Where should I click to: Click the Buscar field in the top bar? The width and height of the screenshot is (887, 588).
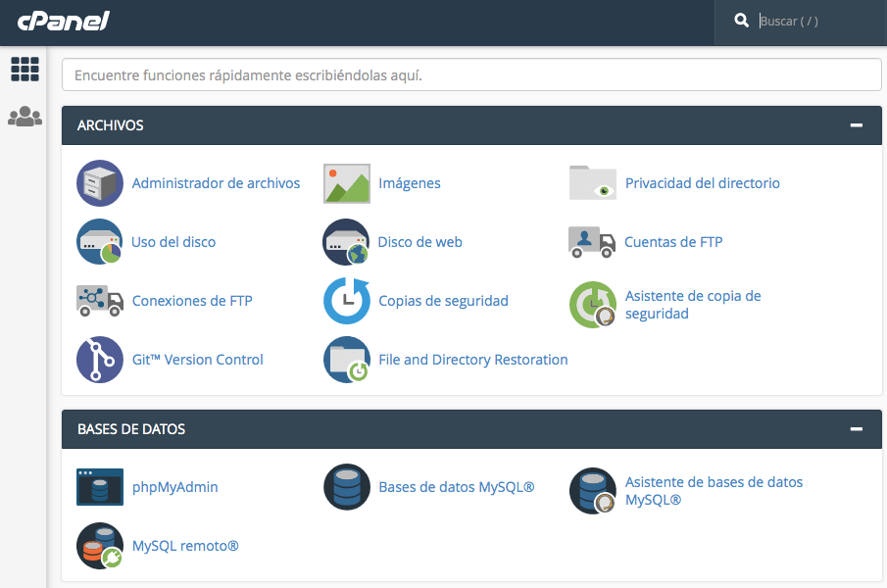[804, 21]
